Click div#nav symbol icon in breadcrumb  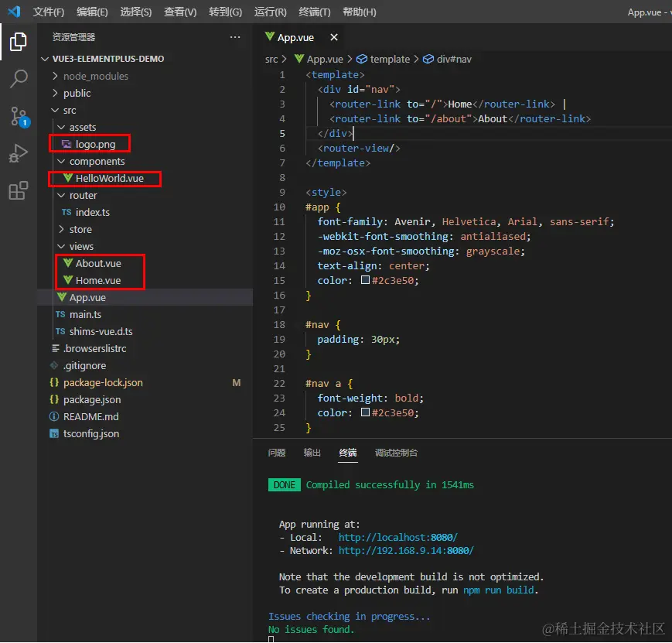(428, 59)
